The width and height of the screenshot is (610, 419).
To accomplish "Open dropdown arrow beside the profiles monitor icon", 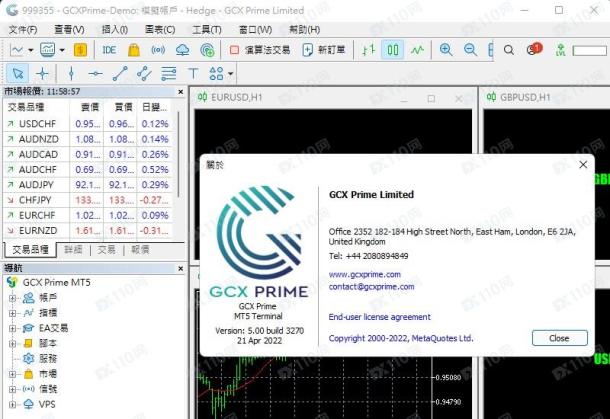I will [x=62, y=50].
